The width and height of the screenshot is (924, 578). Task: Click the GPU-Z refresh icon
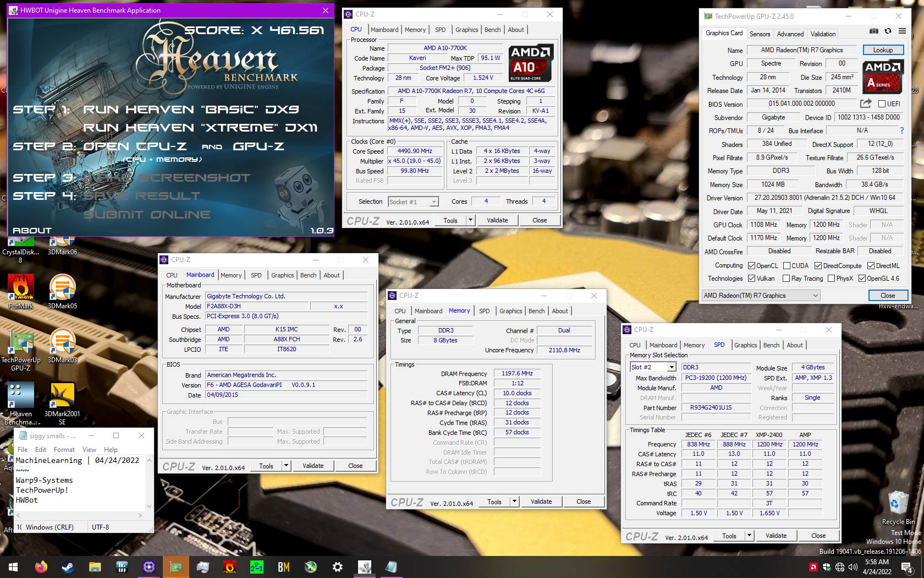coord(888,31)
